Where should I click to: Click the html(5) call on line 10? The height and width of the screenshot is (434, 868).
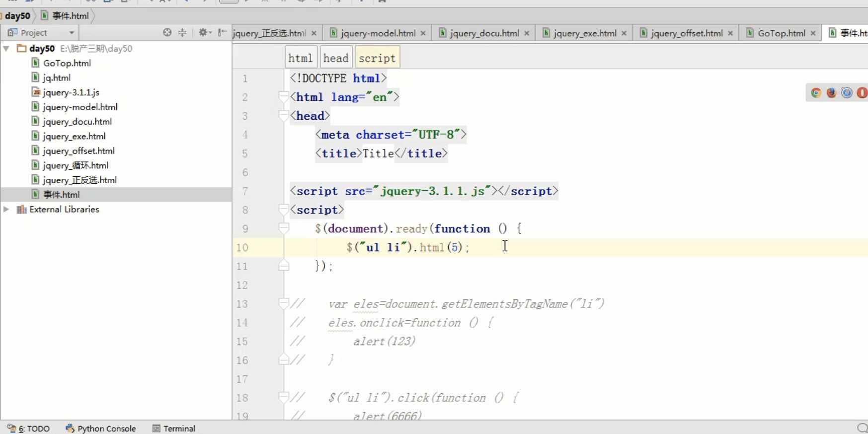tap(441, 247)
